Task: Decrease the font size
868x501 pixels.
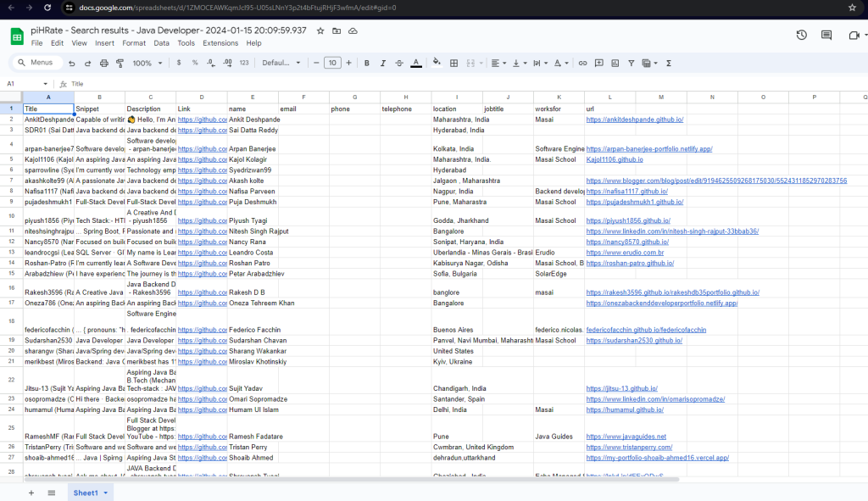Action: pos(316,63)
